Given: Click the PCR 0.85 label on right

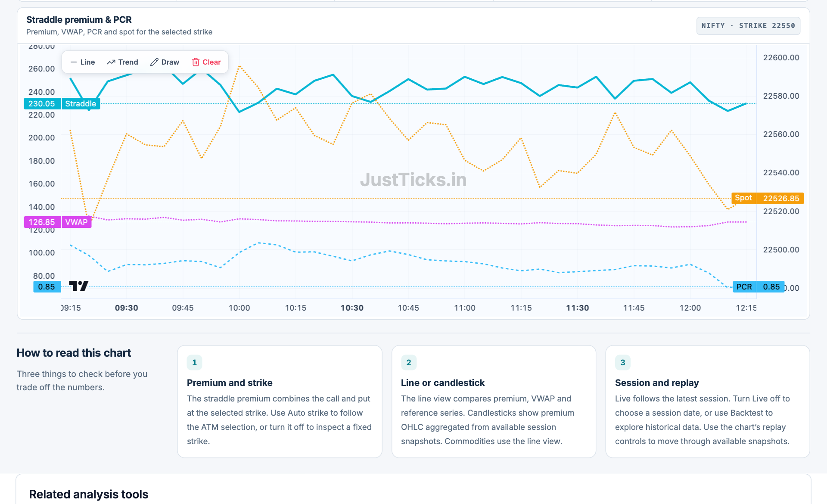Looking at the screenshot, I should (758, 287).
